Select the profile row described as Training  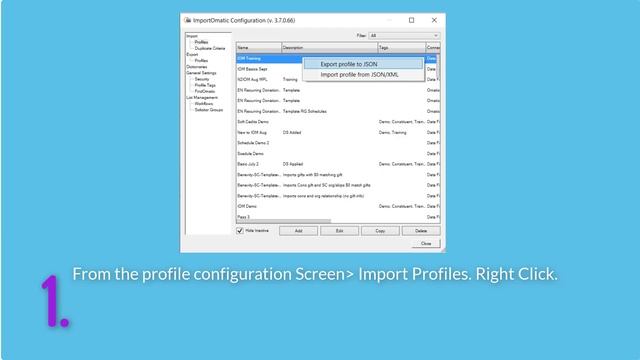coord(337,80)
